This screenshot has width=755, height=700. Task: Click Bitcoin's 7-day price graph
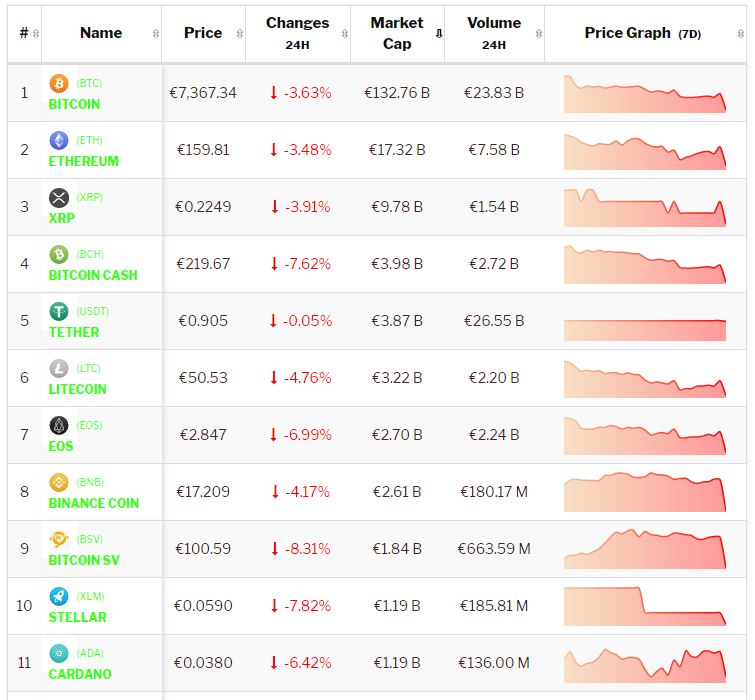644,93
